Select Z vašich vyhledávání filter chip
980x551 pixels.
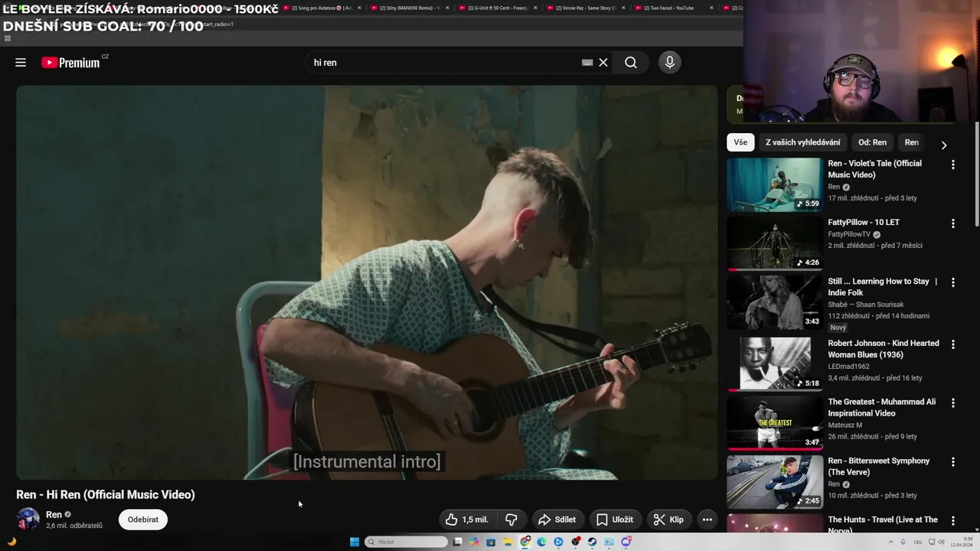803,142
